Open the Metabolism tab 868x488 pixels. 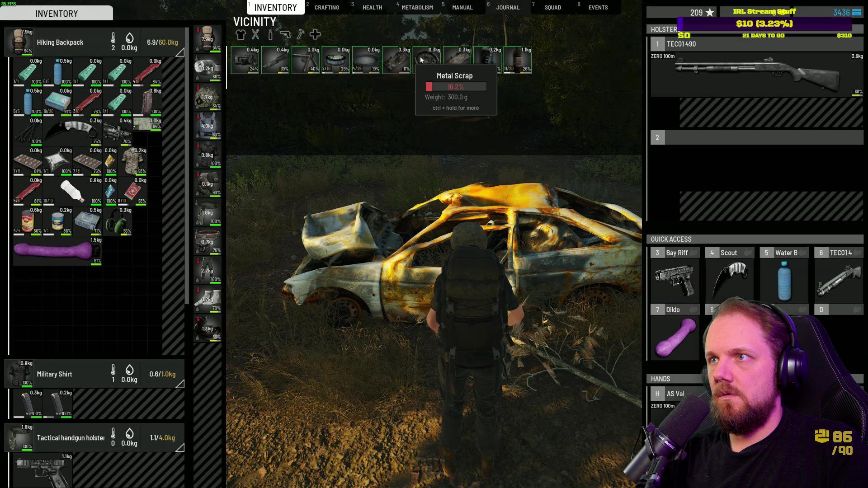(417, 8)
